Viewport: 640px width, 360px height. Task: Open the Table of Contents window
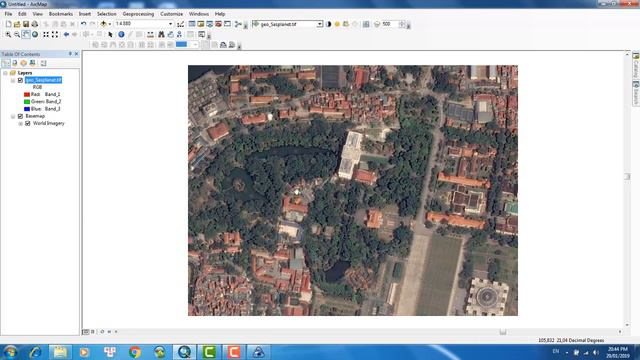click(192, 24)
